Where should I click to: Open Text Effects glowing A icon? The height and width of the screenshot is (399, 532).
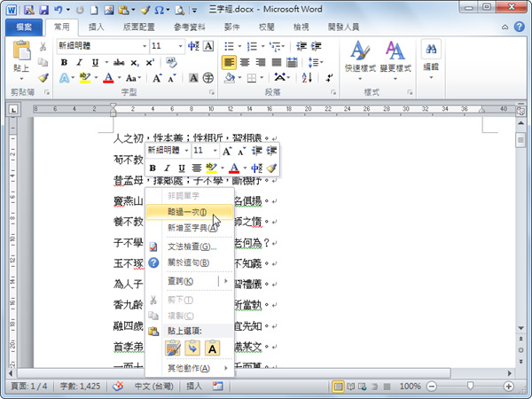pos(64,78)
